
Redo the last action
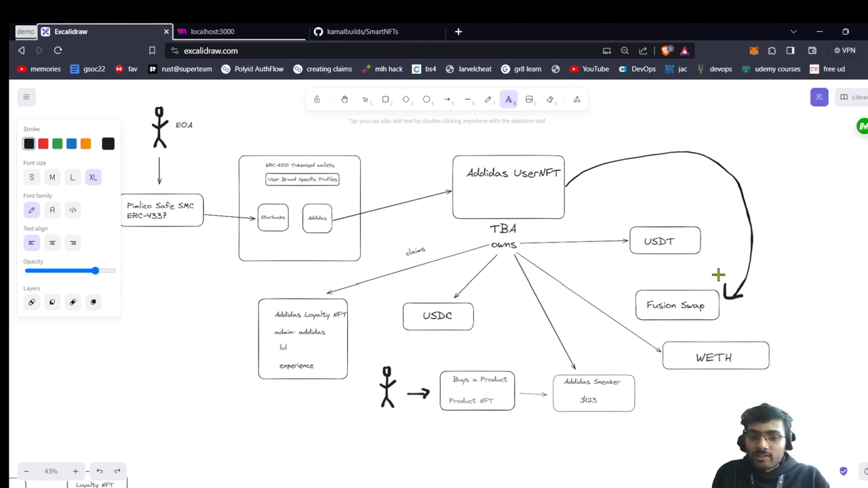point(117,471)
